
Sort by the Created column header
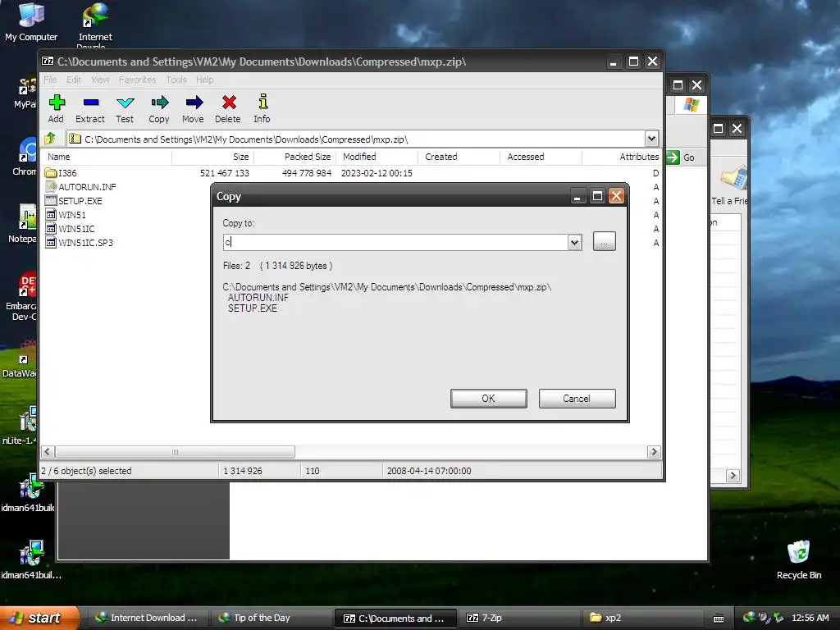click(459, 157)
